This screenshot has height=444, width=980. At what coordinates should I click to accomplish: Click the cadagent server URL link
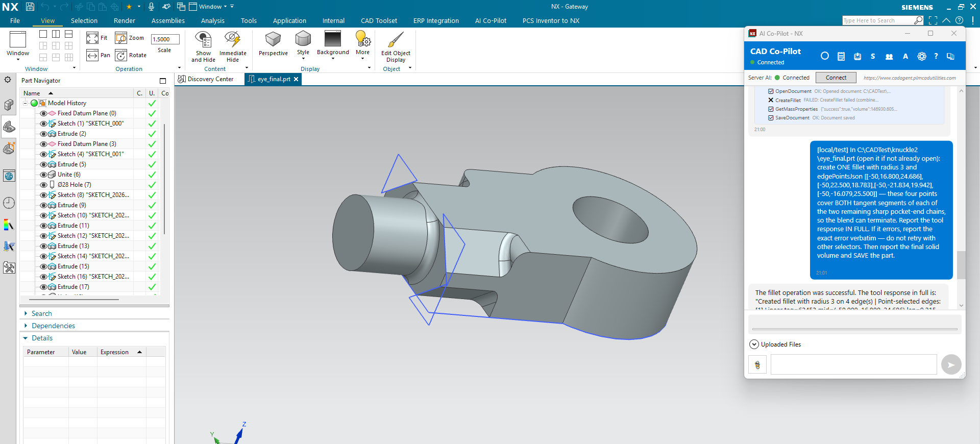pos(910,78)
